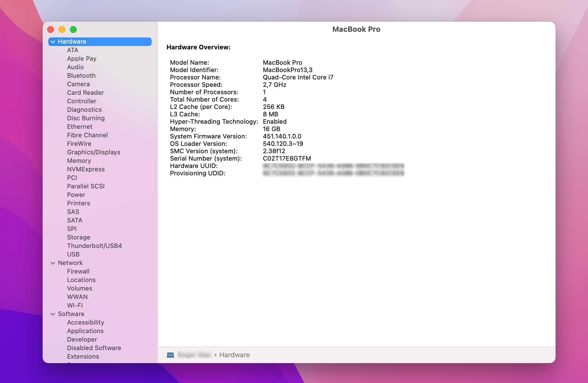Open the SPI entry
The image size is (588, 383).
click(72, 229)
